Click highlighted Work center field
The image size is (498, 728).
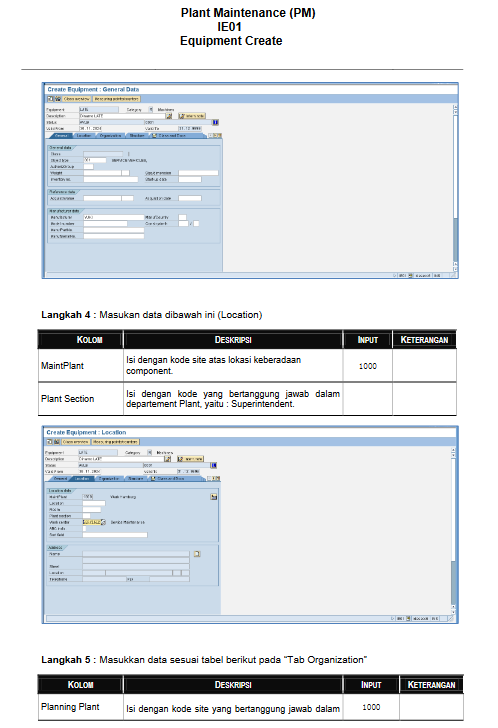coord(92,522)
